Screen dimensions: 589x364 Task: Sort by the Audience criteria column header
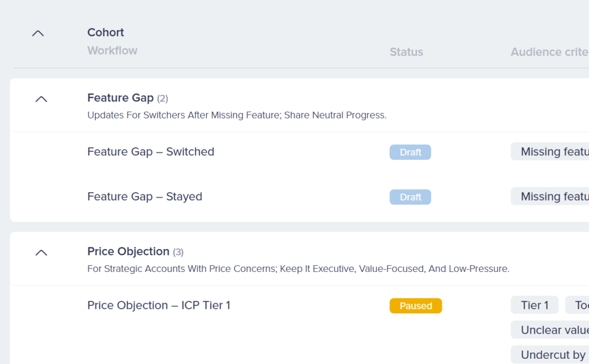tap(549, 52)
